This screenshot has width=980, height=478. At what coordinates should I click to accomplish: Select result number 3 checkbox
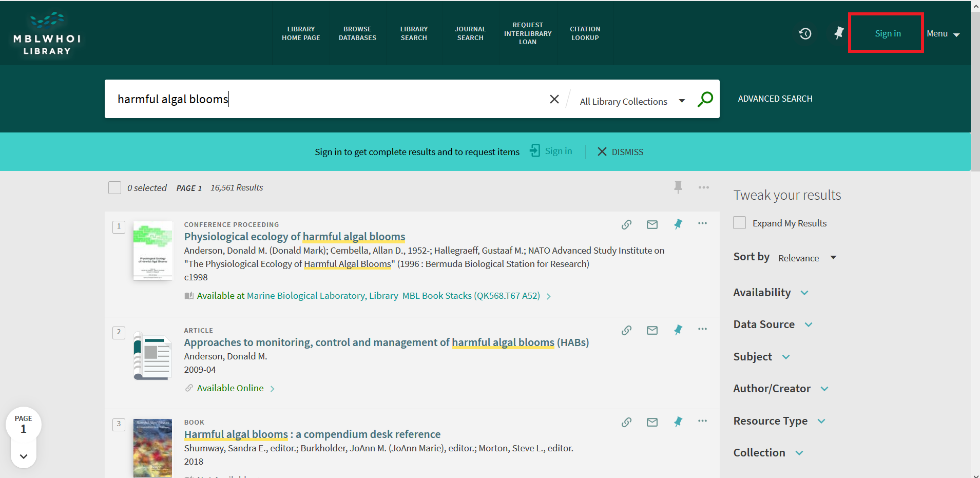tap(119, 424)
